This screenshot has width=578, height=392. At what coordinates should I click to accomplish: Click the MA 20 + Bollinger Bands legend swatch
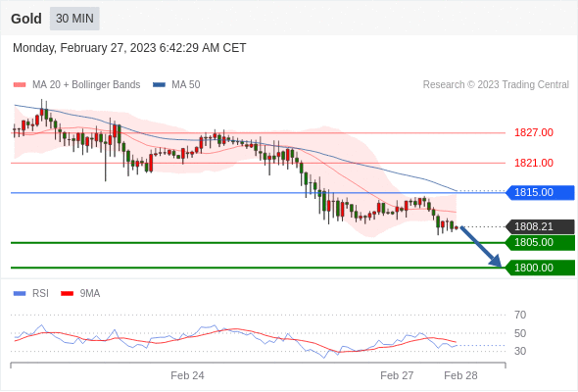(20, 85)
